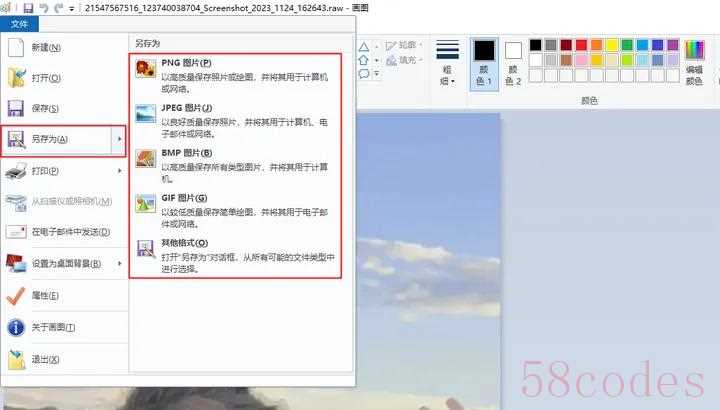Open 属性(E) image properties

click(64, 296)
